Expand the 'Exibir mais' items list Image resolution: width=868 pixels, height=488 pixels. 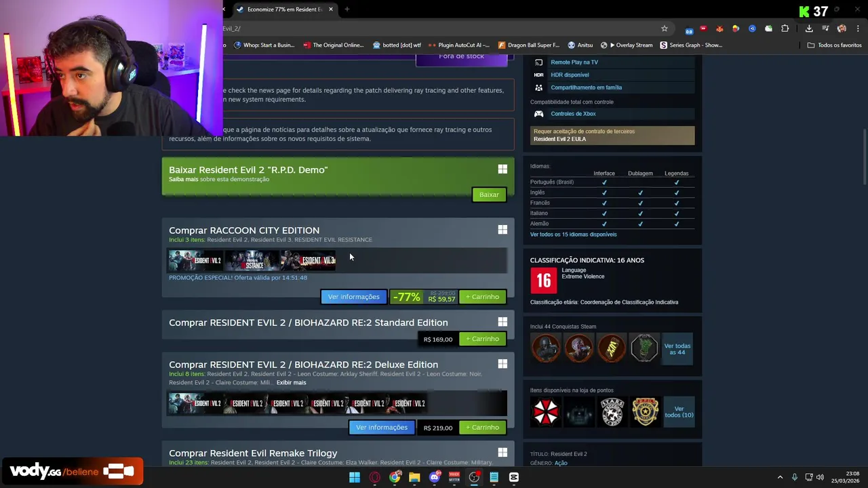291,382
